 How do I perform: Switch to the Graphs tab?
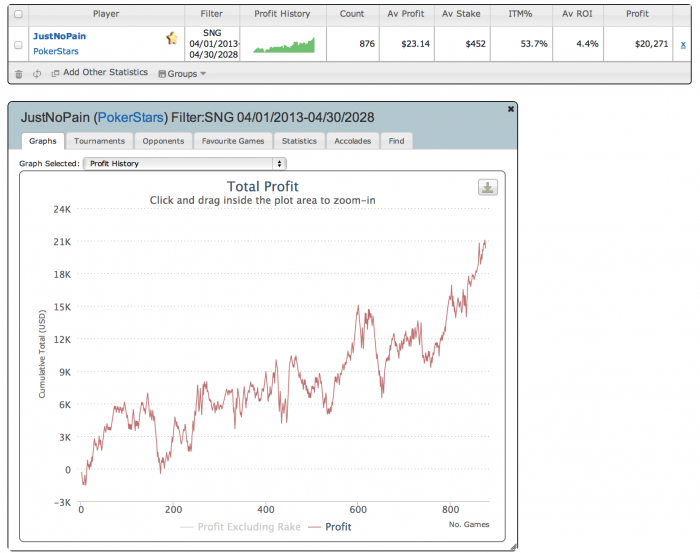pyautogui.click(x=43, y=141)
